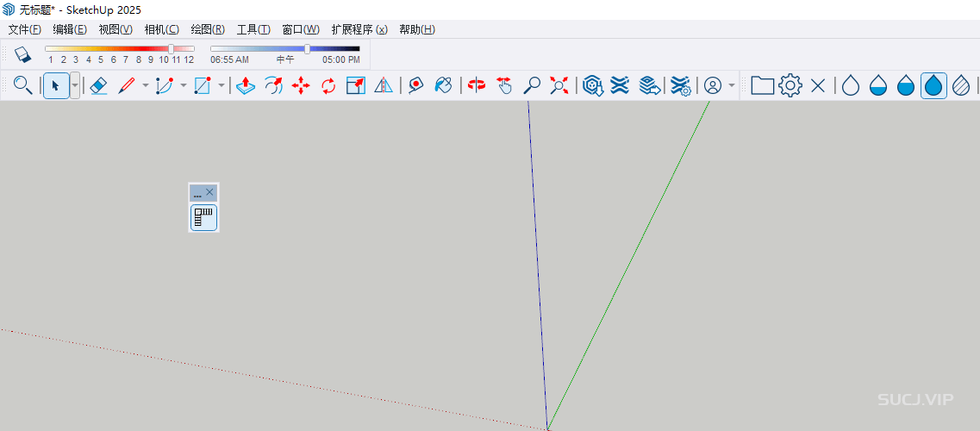Open the 绘图(R) menu

coord(208,29)
